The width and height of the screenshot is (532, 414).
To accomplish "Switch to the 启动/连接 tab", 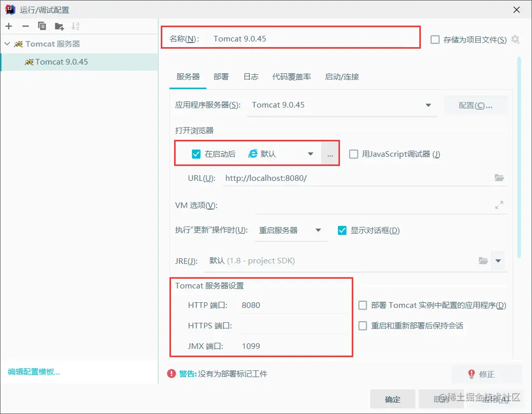I will point(342,77).
